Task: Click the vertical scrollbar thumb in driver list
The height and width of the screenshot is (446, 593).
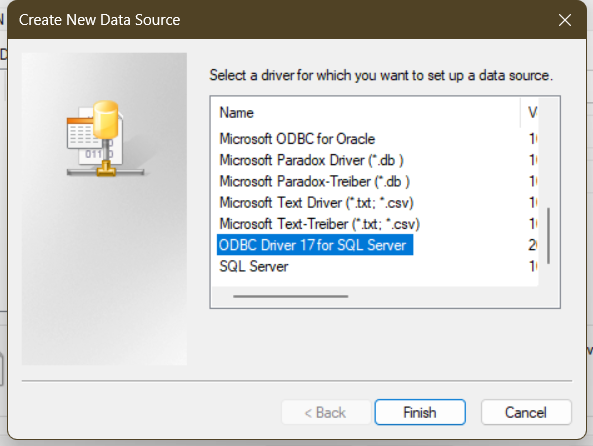Action: [x=548, y=235]
